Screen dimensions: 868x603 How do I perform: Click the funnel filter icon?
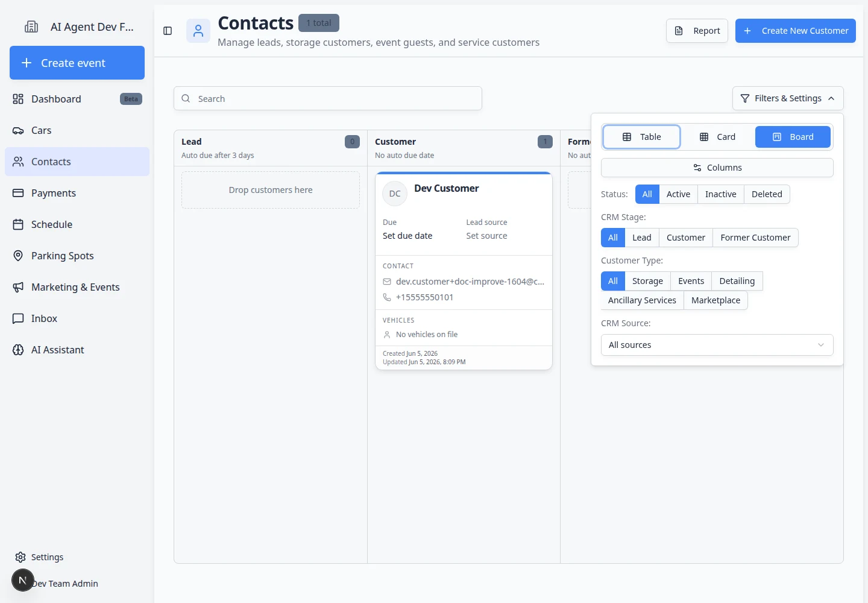pos(745,98)
